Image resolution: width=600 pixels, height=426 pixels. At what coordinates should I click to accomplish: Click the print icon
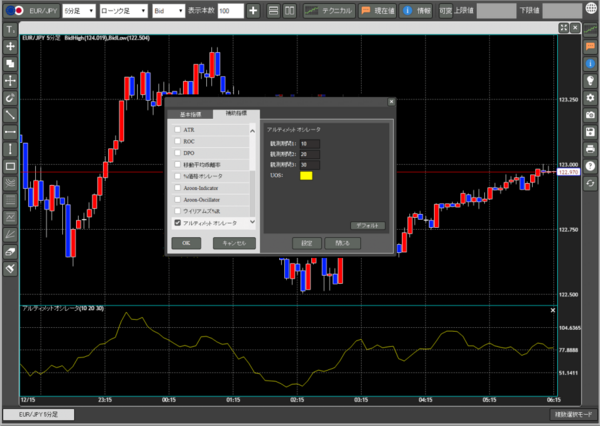point(590,149)
